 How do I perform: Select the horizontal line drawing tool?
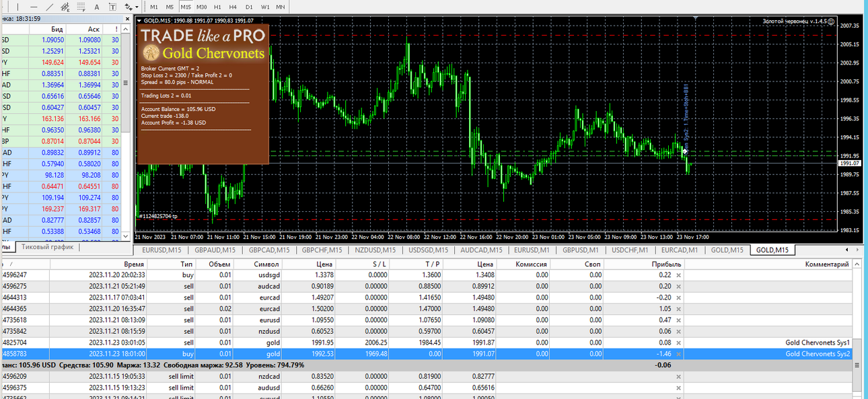pos(34,7)
